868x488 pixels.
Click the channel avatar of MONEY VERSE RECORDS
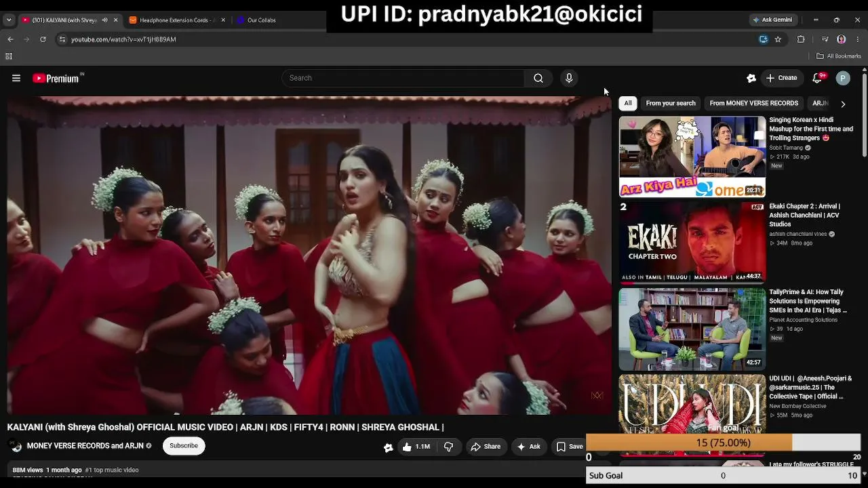[x=16, y=446]
